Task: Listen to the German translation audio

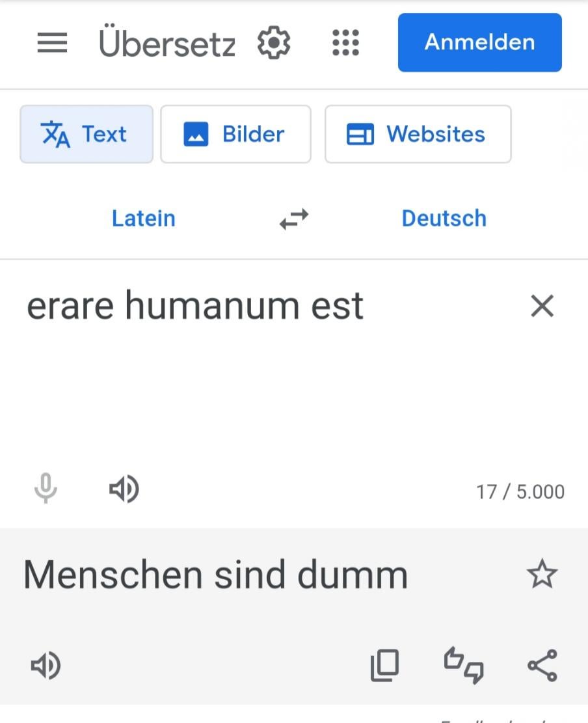Action: tap(46, 665)
